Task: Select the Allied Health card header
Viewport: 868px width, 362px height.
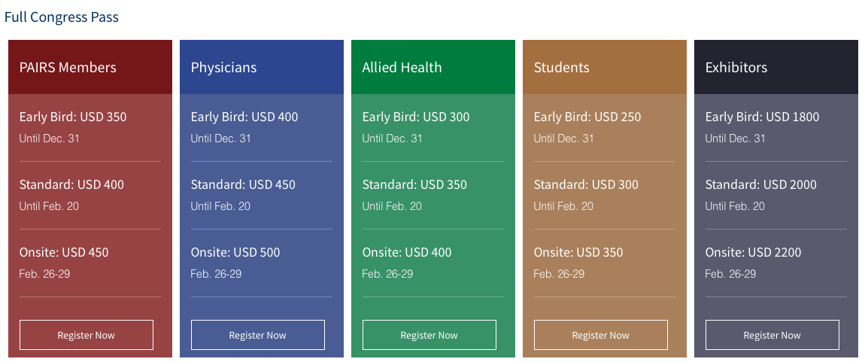Action: click(x=402, y=67)
